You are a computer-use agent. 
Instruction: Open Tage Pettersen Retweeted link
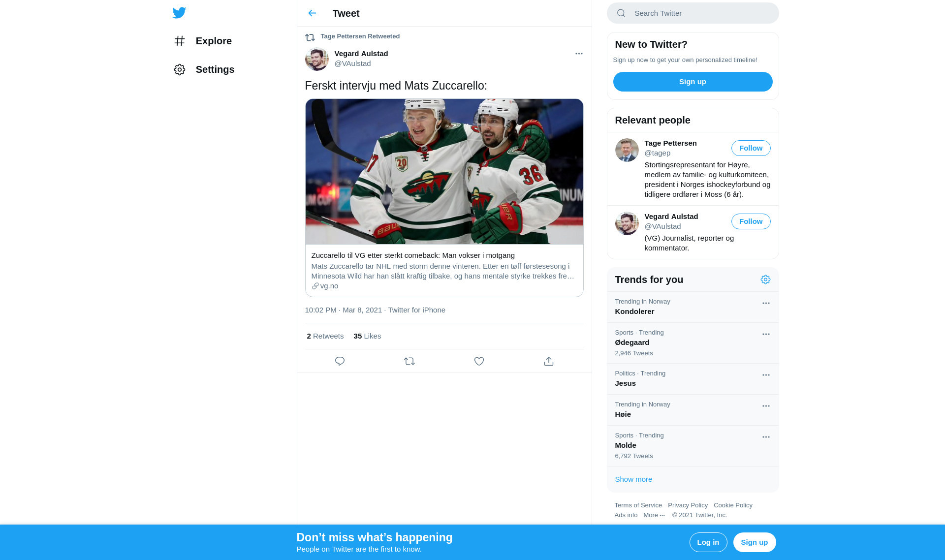[360, 36]
